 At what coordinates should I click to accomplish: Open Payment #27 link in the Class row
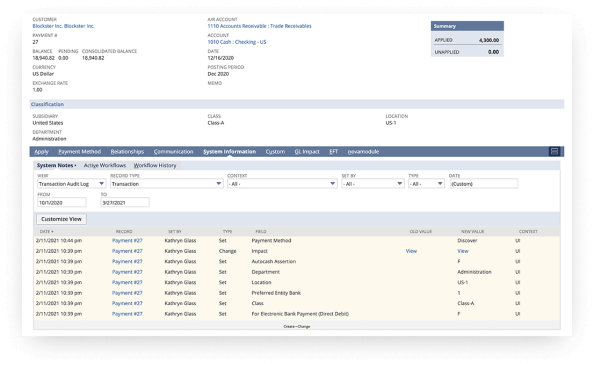tap(127, 303)
